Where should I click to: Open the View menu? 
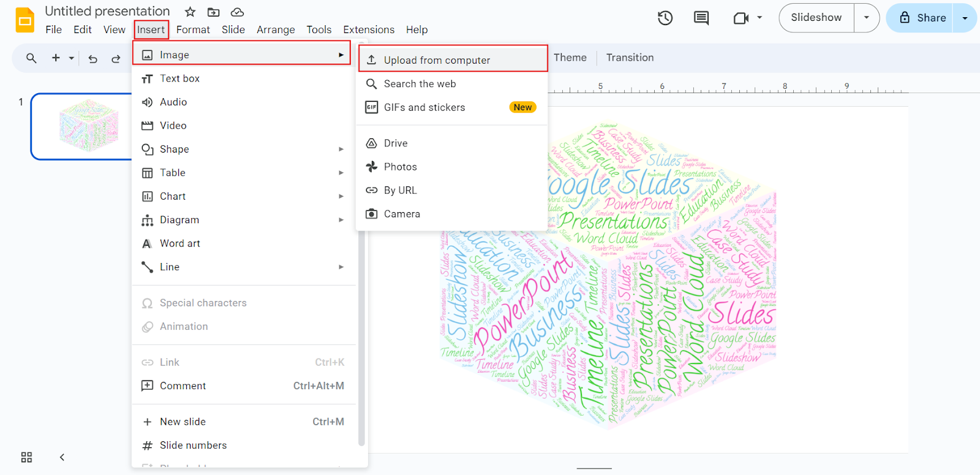coord(114,29)
